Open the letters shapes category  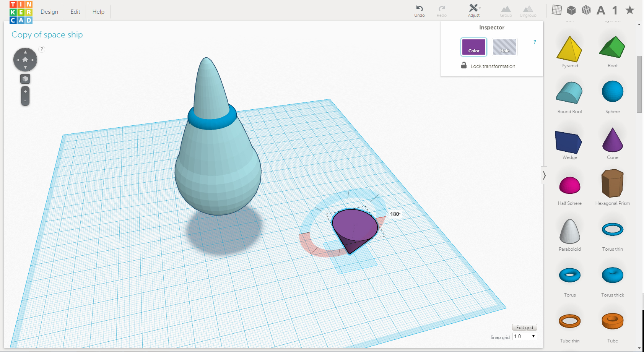click(x=601, y=10)
